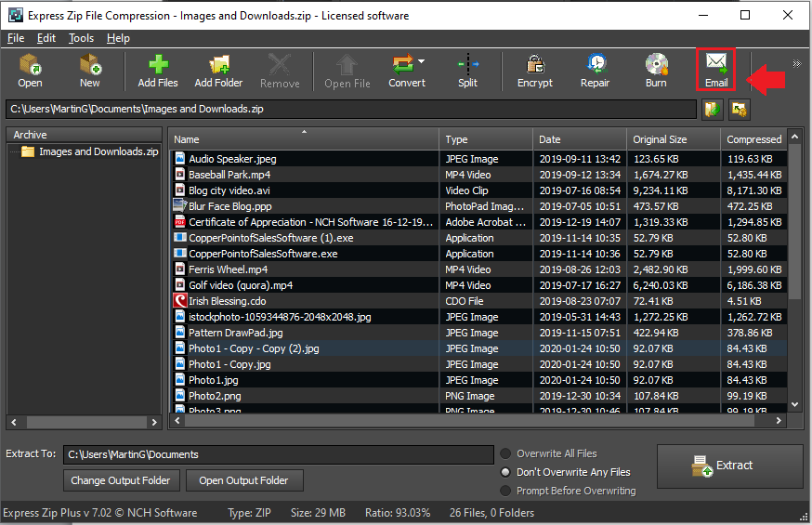Open the Help menu
The height and width of the screenshot is (525, 812).
click(x=118, y=38)
